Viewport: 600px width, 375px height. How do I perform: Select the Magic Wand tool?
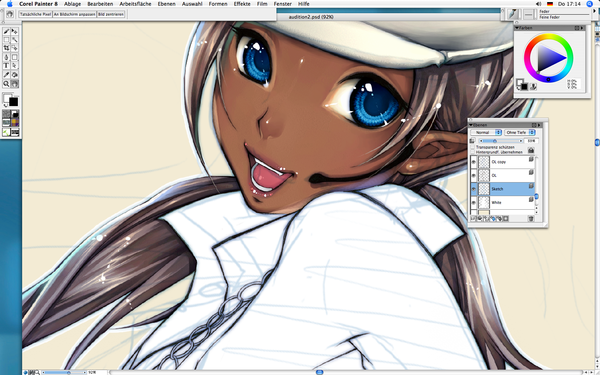[x=15, y=39]
